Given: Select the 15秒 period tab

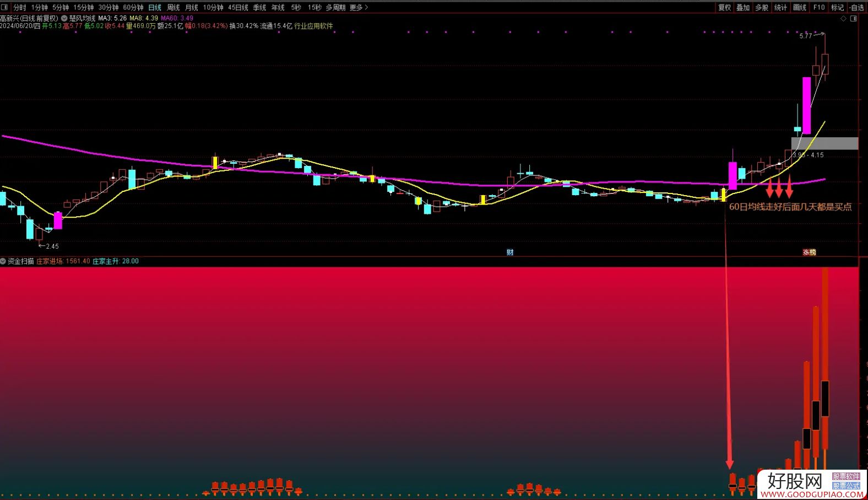Looking at the screenshot, I should pyautogui.click(x=314, y=7).
